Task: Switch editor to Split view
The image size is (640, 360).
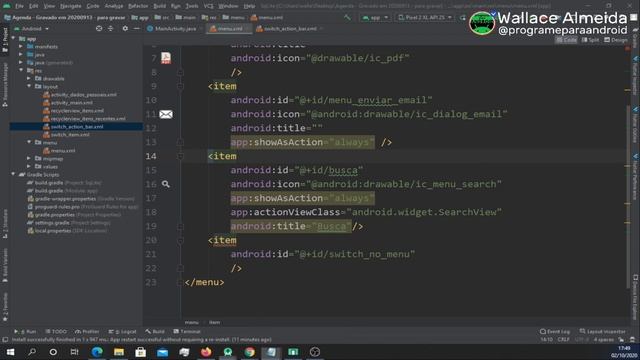Action: [591, 40]
